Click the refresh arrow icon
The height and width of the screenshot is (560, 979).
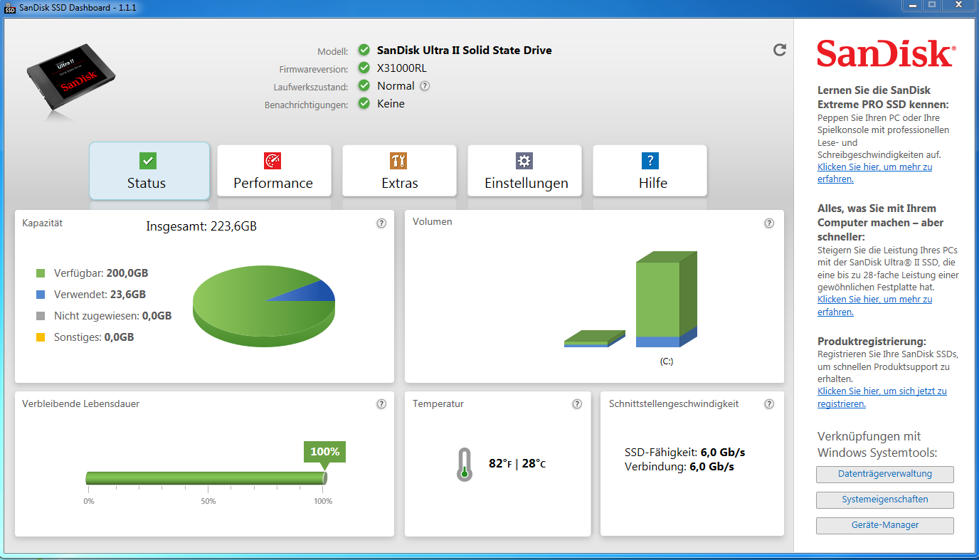coord(780,50)
